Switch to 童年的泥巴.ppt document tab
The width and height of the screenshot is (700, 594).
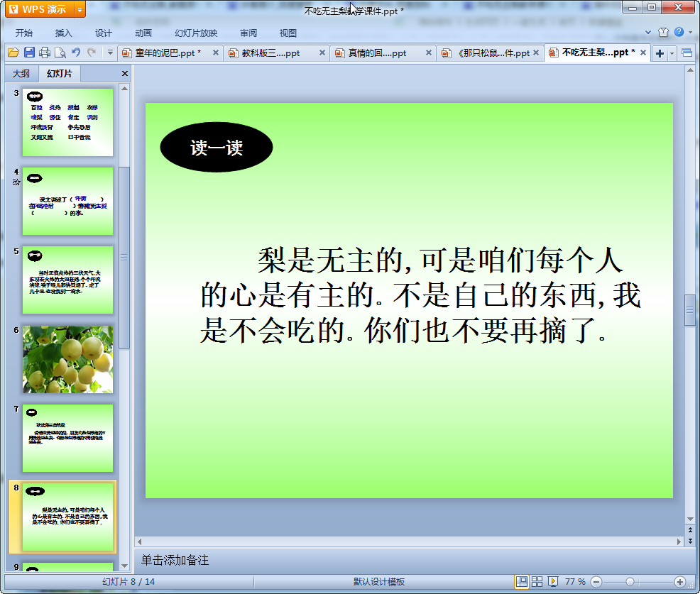(168, 53)
